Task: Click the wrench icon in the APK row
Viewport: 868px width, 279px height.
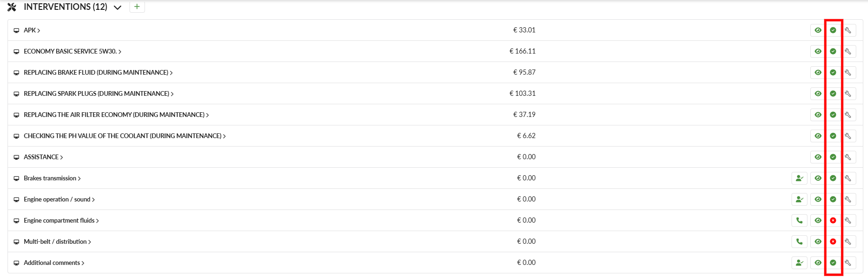Action: (848, 30)
